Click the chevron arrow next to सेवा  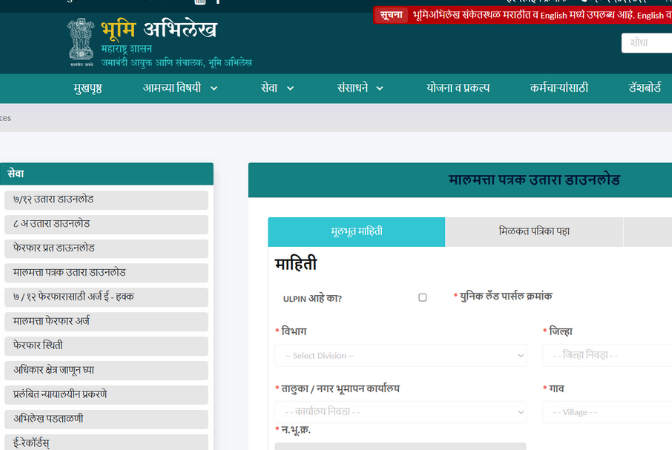(x=290, y=88)
